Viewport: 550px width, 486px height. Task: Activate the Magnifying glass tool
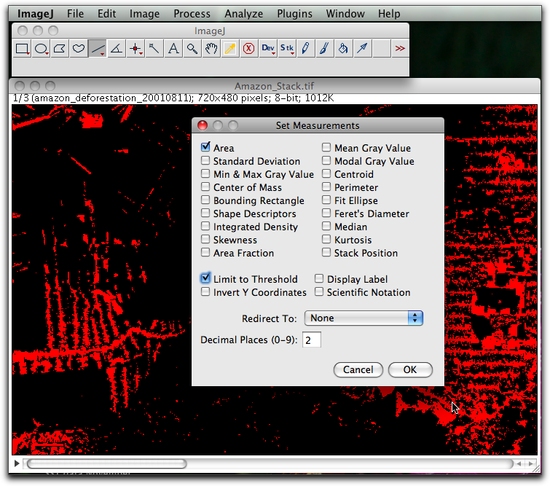[192, 48]
